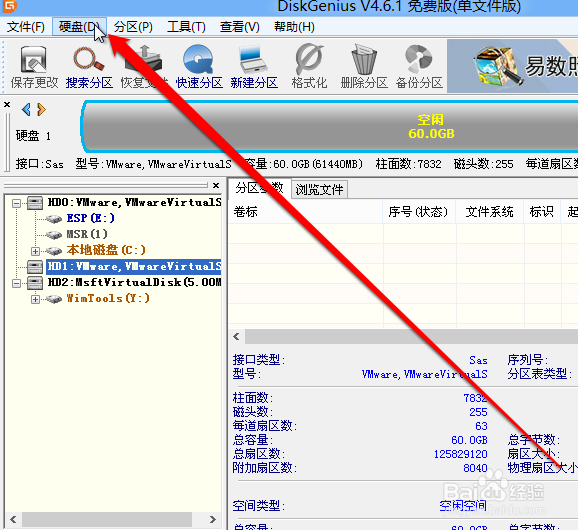
Task: Open the 工具(T) menu
Action: 186,27
